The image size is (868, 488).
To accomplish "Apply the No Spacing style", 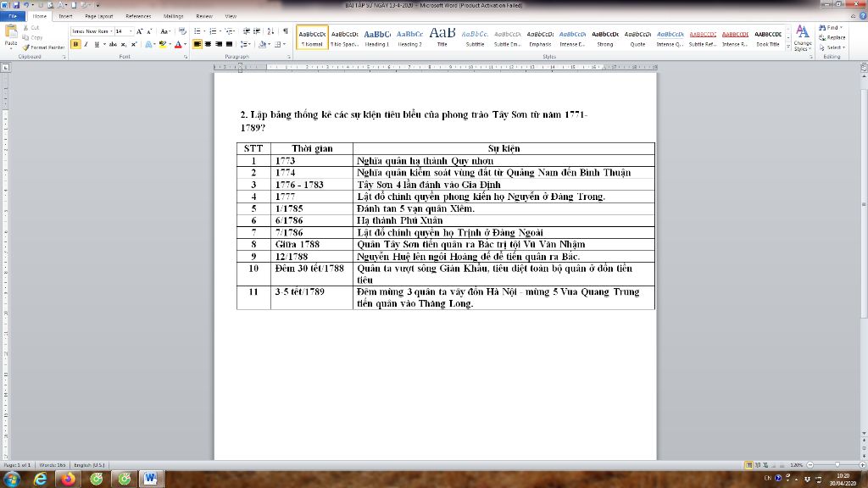I will point(344,37).
